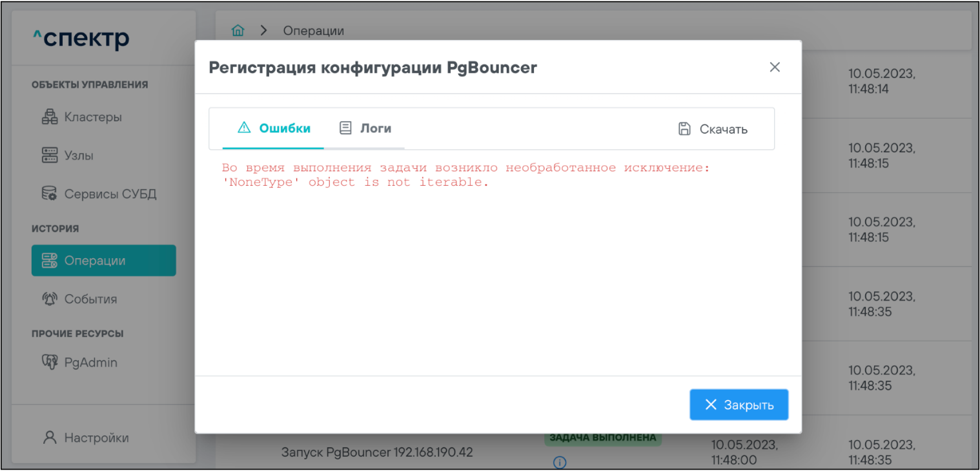Click the Узлы servers icon
980x471 pixels.
point(49,155)
